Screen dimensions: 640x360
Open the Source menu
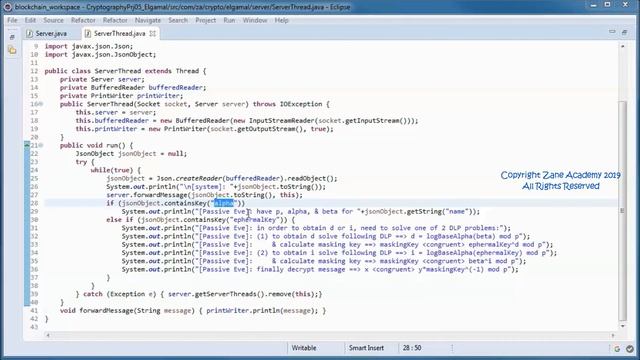pos(53,20)
